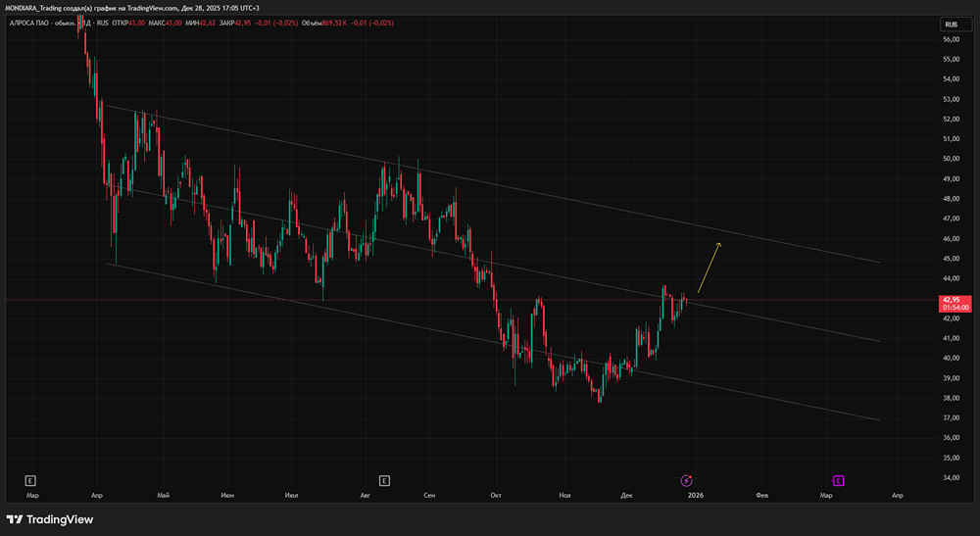This screenshot has height=536, width=980.
Task: Click the 2026 label on time axis
Action: [695, 496]
